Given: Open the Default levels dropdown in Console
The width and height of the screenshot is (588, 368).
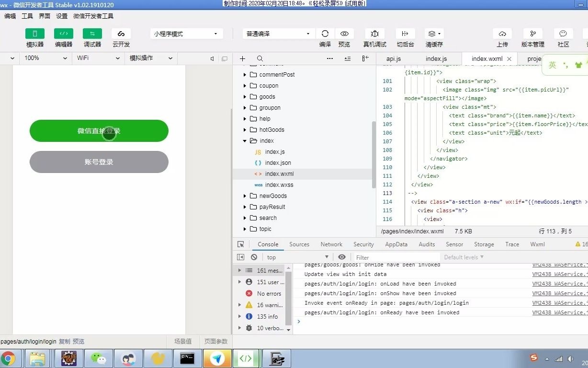Looking at the screenshot, I should point(463,257).
